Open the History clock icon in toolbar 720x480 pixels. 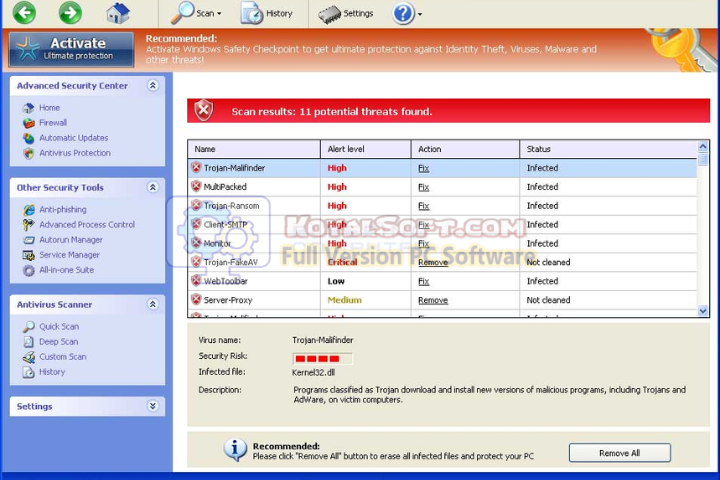tap(252, 13)
